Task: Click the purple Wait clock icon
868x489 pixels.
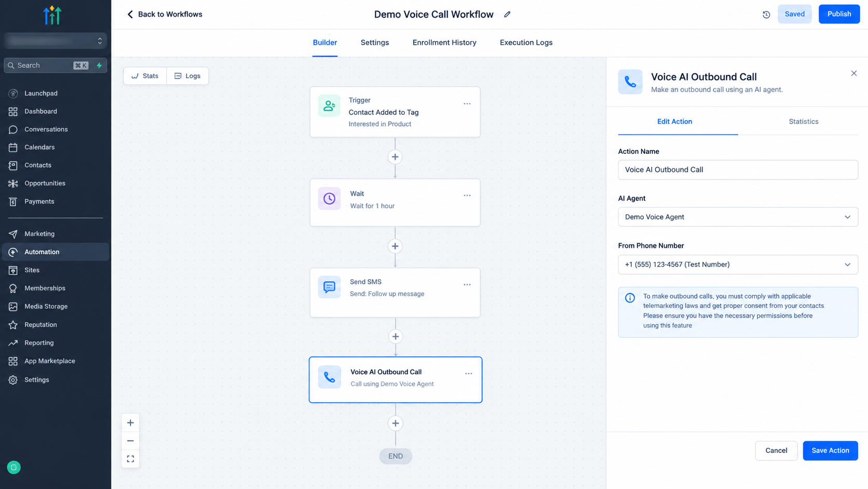Action: (329, 199)
